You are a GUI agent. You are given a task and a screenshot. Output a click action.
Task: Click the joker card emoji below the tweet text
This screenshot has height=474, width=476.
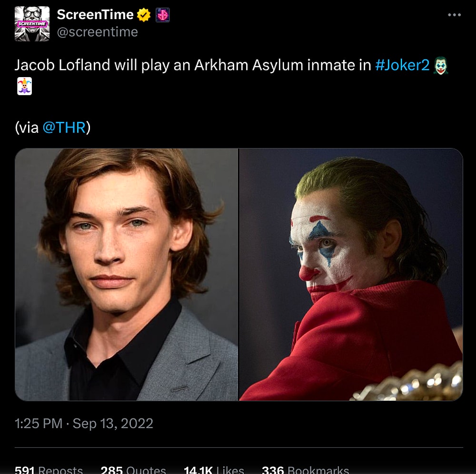point(24,87)
